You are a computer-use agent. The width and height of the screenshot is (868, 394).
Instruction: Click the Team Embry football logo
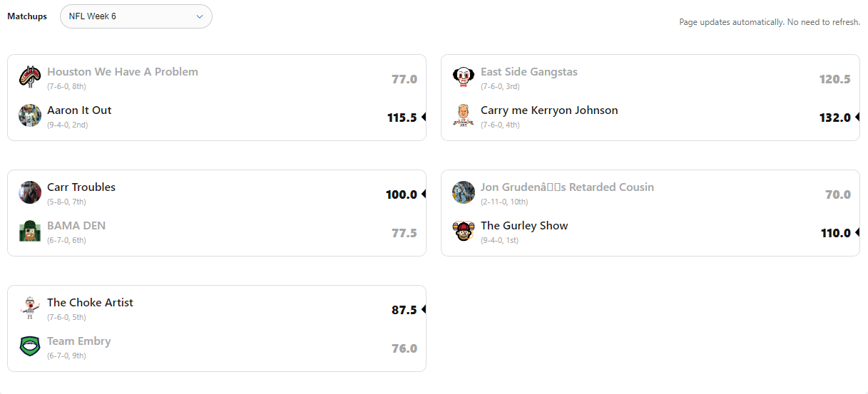pyautogui.click(x=30, y=346)
